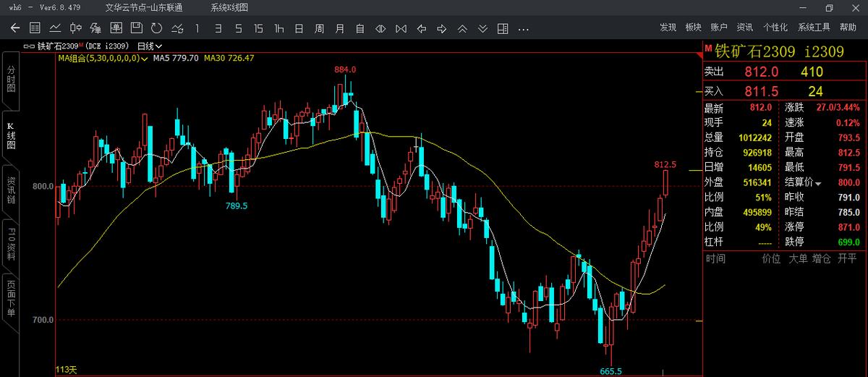Switch to the 分时图 side tab

(x=11, y=79)
